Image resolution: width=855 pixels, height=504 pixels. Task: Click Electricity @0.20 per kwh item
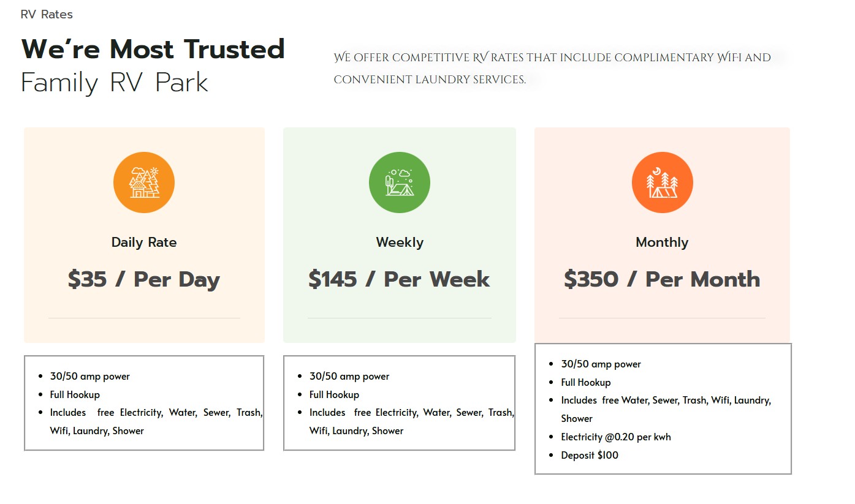[x=616, y=437]
